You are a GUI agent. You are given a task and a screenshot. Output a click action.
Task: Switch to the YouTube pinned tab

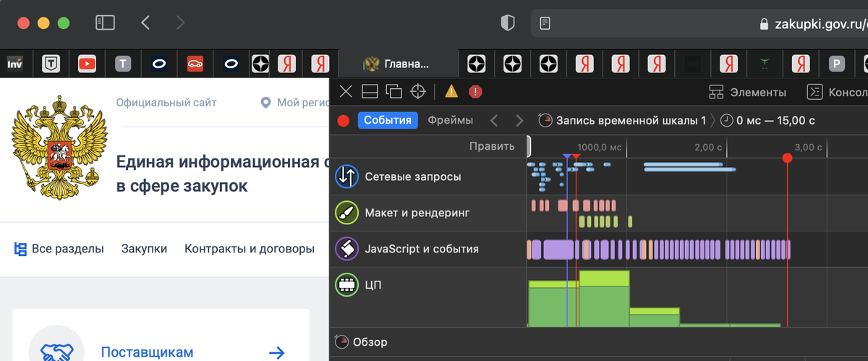click(x=87, y=64)
